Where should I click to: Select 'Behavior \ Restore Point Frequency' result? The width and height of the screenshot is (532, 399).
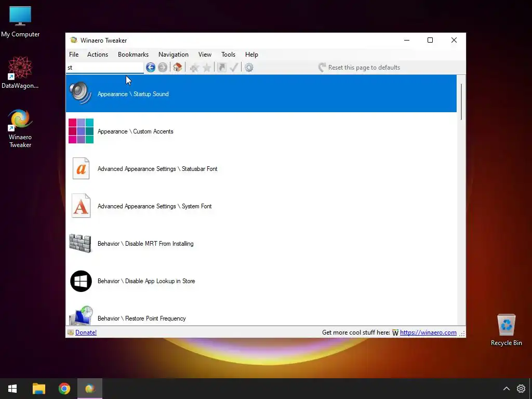pyautogui.click(x=261, y=313)
